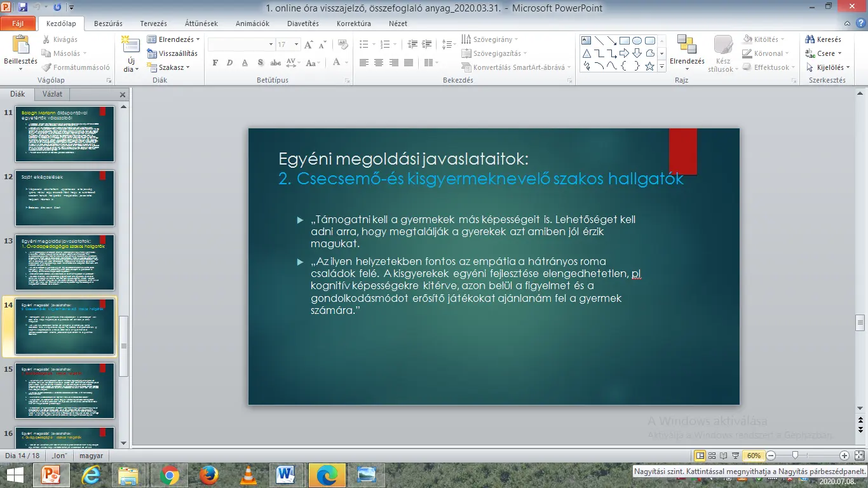Click the increase font size icon
This screenshot has width=868, height=488.
pos(309,45)
